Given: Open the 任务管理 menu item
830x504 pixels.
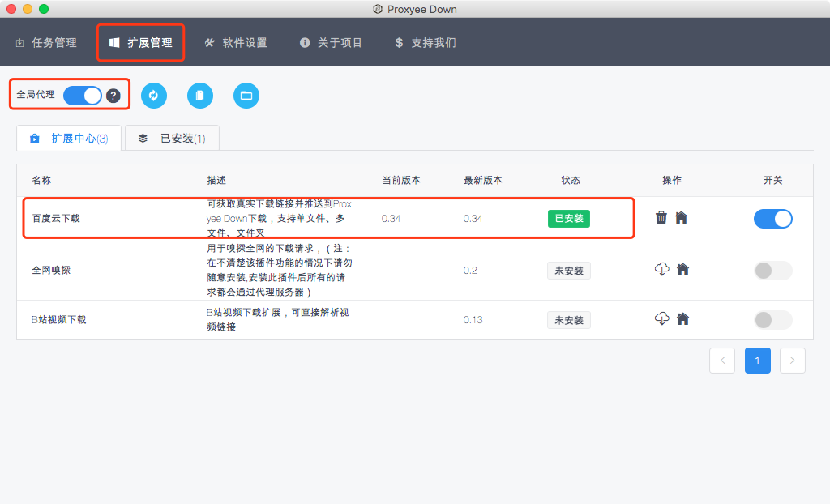Looking at the screenshot, I should [46, 42].
